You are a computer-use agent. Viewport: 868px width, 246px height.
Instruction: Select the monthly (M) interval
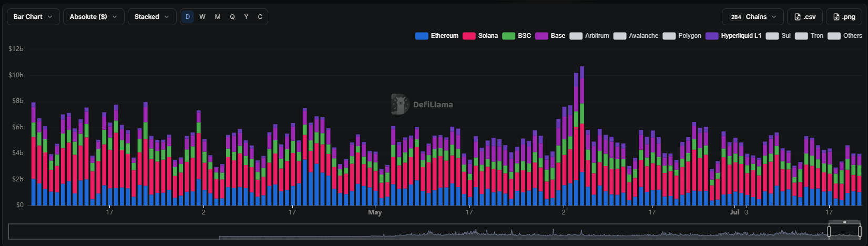click(218, 17)
